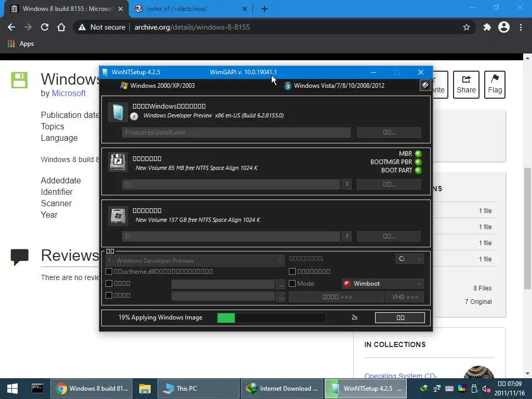The image size is (532, 399).
Task: Click the F format button for install drive
Action: 347,236
